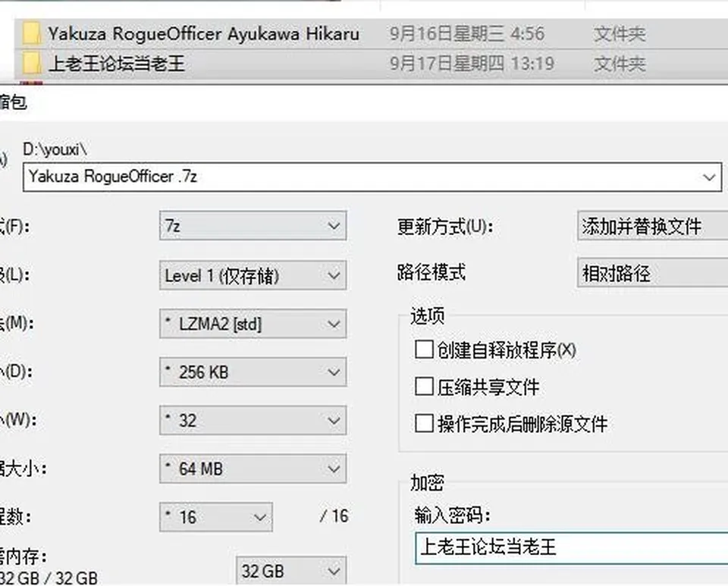This screenshot has height=586, width=728.
Task: Click the 文件夹 type cell of the 上老王论坛当老王 row
Action: 620,64
